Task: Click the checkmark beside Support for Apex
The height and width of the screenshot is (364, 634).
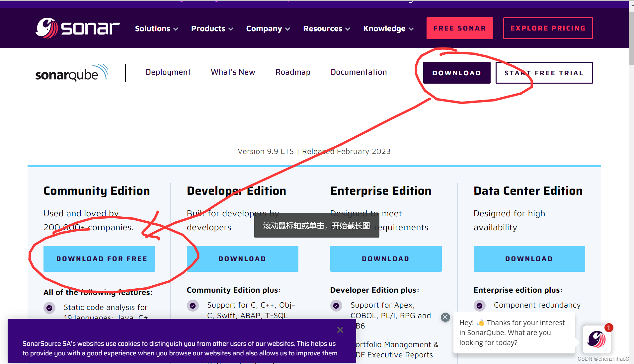Action: (x=336, y=305)
